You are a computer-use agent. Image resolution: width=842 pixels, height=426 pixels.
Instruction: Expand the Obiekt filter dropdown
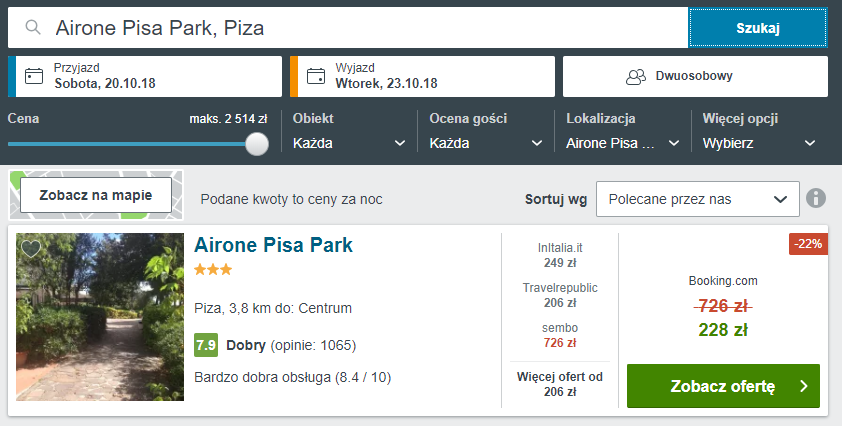349,143
